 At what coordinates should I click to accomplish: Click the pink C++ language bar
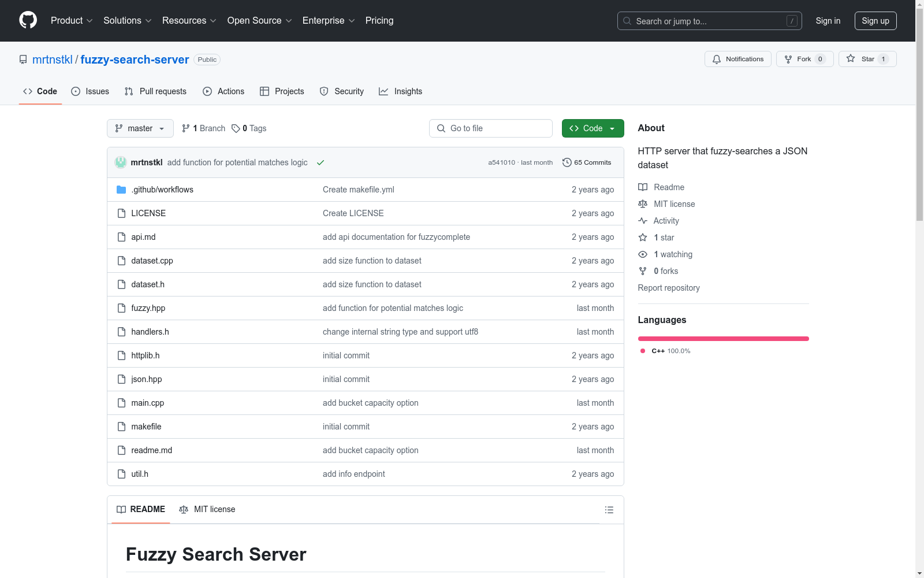[724, 339]
